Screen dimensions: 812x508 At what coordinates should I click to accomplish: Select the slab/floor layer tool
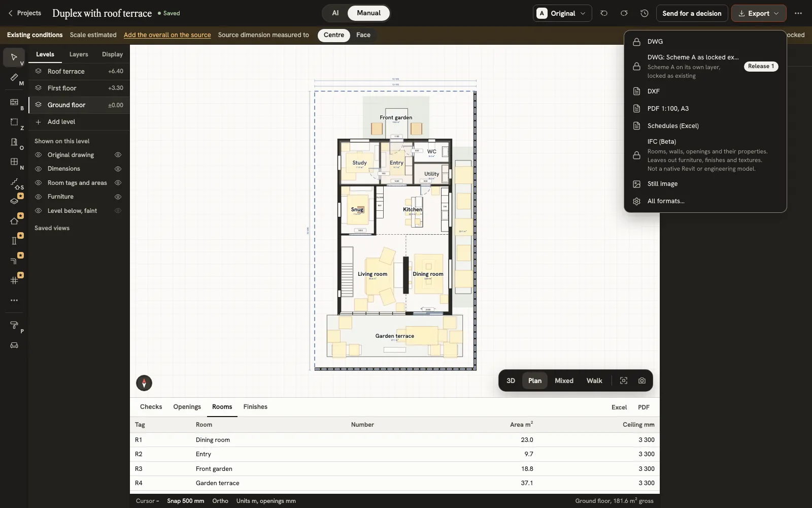pyautogui.click(x=14, y=201)
